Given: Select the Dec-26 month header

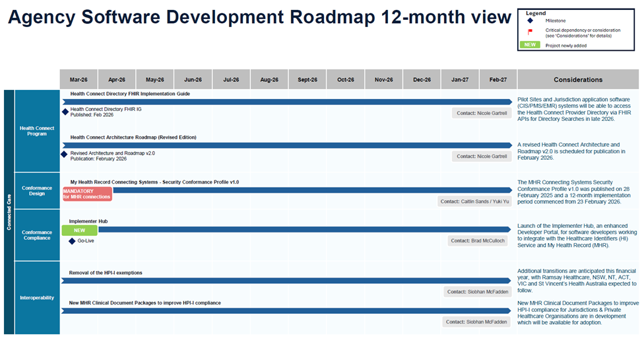Looking at the screenshot, I should coord(422,79).
